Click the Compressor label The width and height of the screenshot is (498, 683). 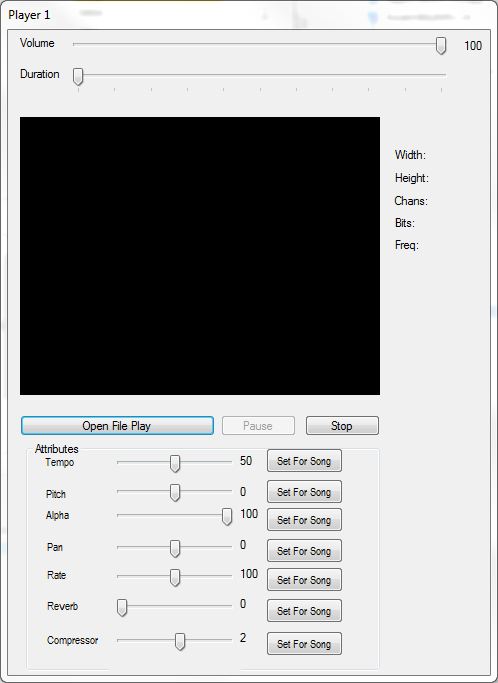coord(73,641)
